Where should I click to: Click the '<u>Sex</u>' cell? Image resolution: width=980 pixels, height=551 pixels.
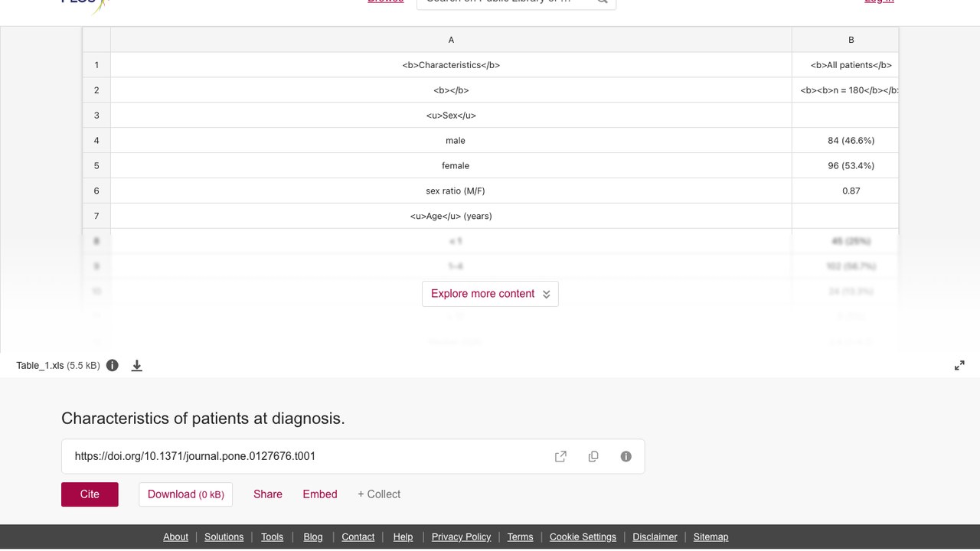tap(451, 116)
